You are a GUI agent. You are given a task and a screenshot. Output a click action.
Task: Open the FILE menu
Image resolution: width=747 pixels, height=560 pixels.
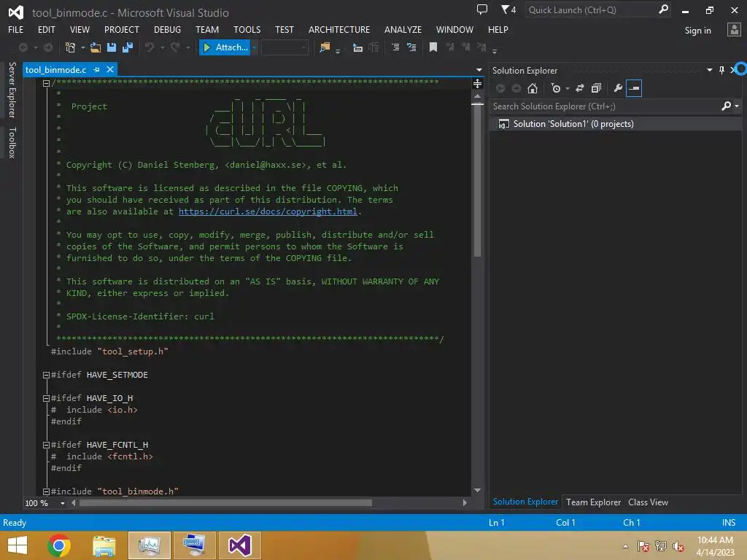tap(16, 29)
